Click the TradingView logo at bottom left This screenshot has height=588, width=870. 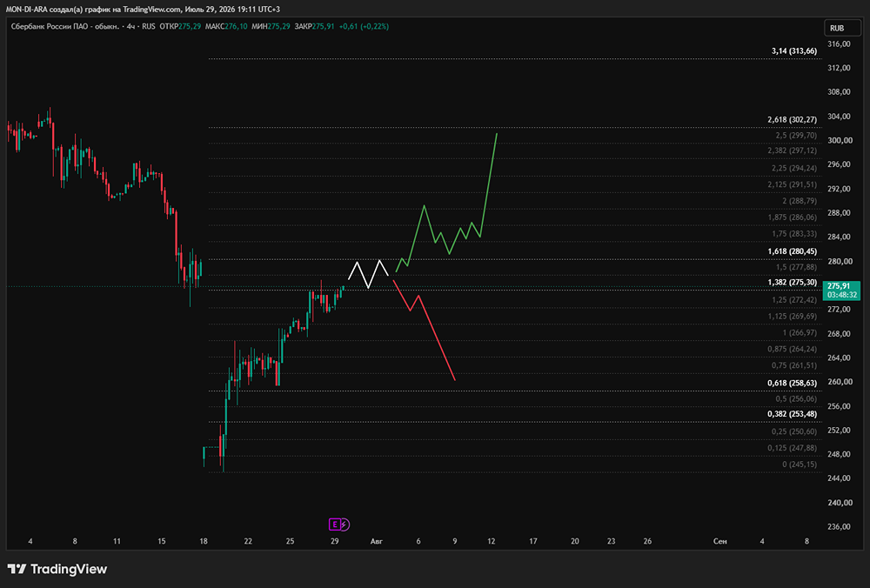click(57, 569)
